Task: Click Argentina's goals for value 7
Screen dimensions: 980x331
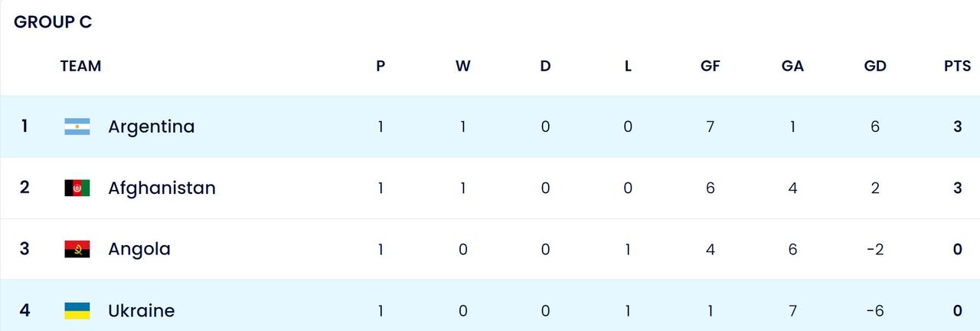Action: [x=710, y=127]
